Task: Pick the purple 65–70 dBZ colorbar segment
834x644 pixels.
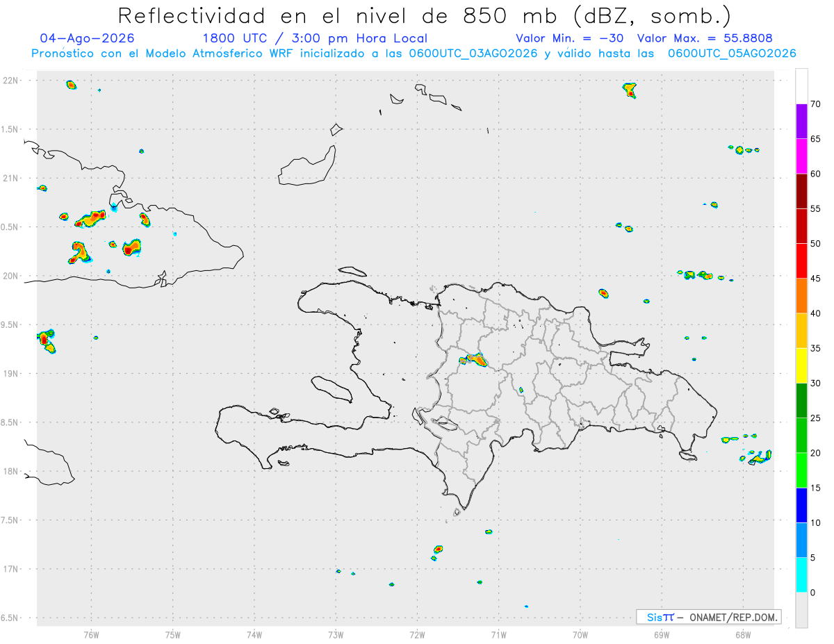Action: [x=801, y=122]
